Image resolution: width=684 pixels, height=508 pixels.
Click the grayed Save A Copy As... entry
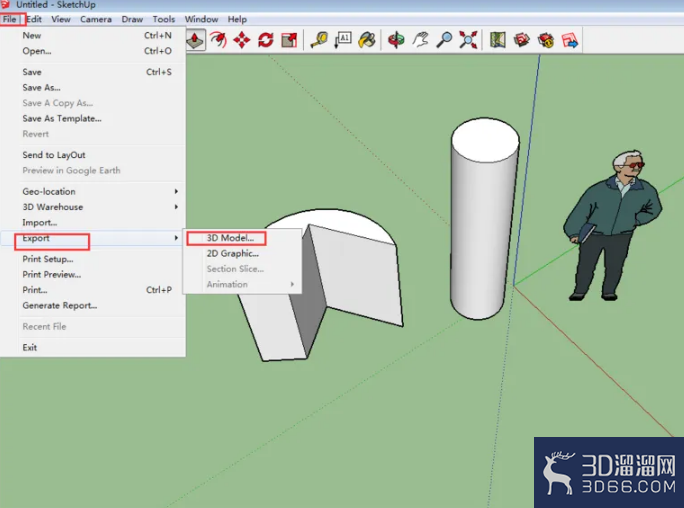point(92,103)
